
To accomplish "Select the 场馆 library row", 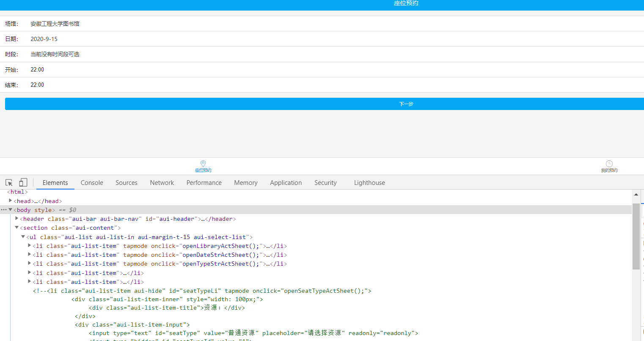I will click(x=322, y=24).
